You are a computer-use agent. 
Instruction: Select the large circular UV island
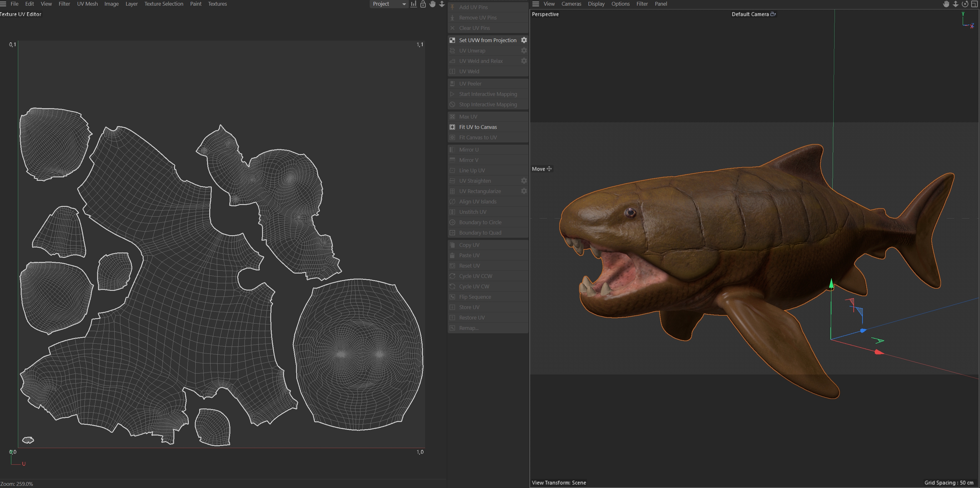pyautogui.click(x=358, y=354)
